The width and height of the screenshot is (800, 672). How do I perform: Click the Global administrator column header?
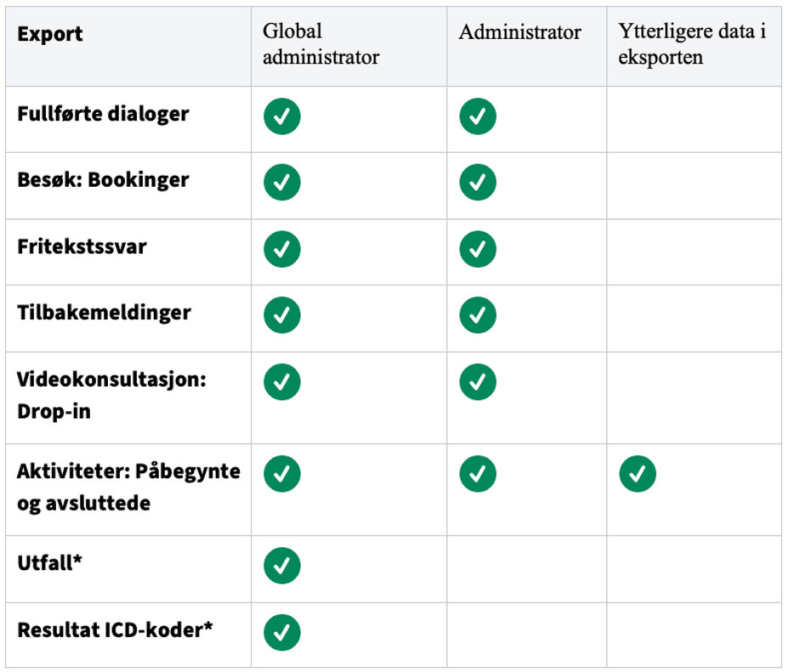tap(321, 44)
